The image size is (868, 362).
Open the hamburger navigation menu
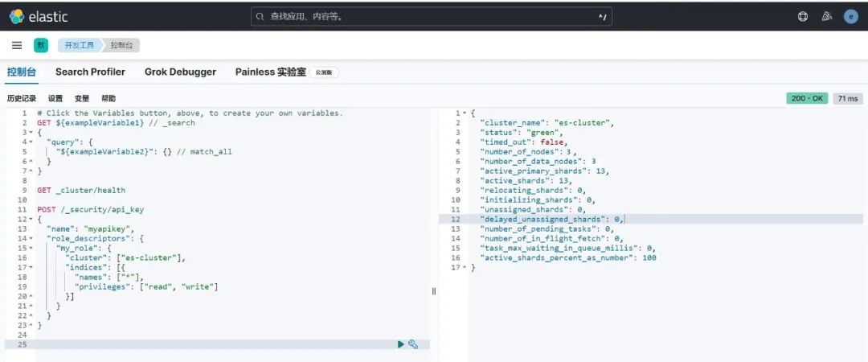click(17, 46)
